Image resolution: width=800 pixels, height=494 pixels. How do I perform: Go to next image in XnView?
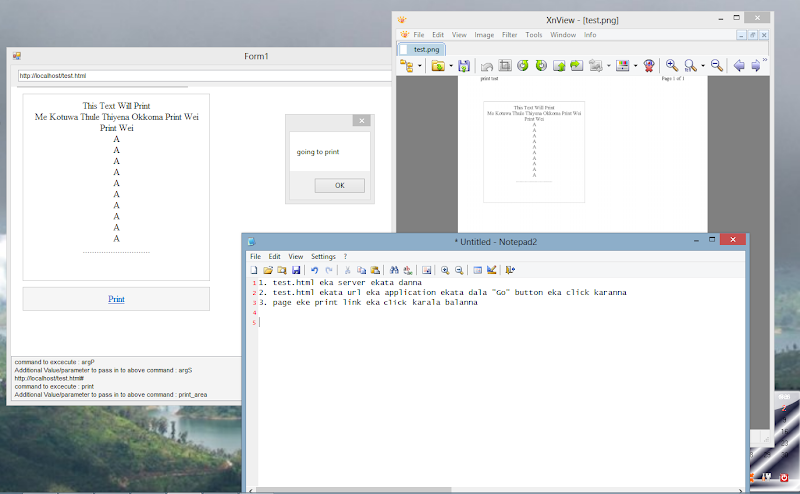click(x=756, y=66)
